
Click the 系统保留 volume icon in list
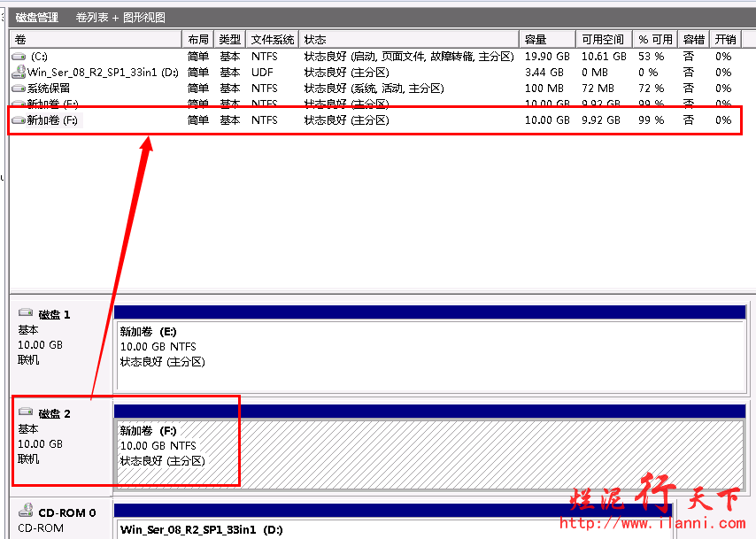(19, 89)
